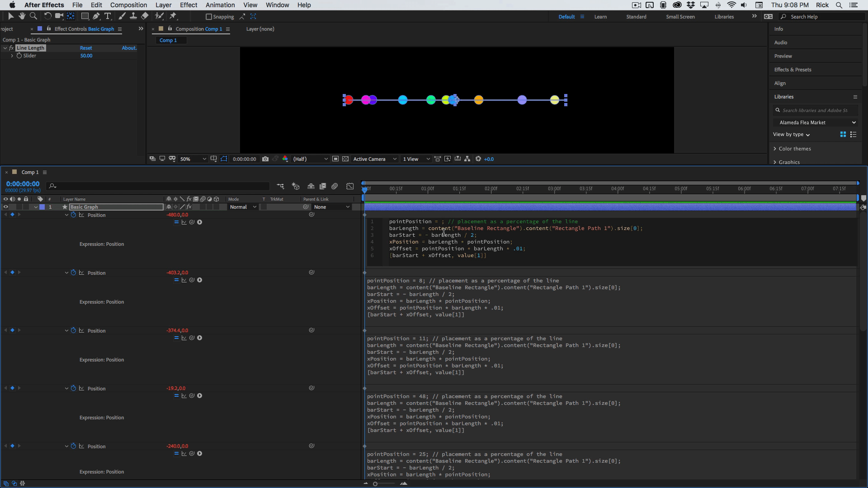Select the Puppet Pin tool
This screenshot has height=488, width=868.
(173, 16)
